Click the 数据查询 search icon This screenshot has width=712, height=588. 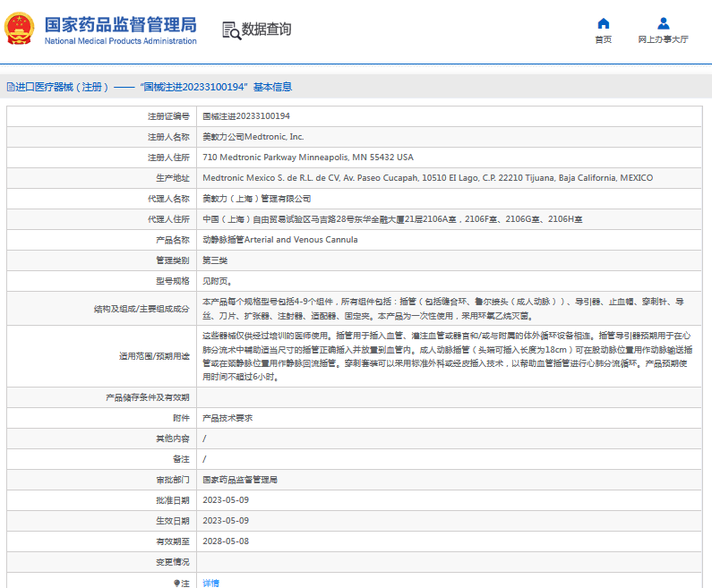(x=231, y=30)
